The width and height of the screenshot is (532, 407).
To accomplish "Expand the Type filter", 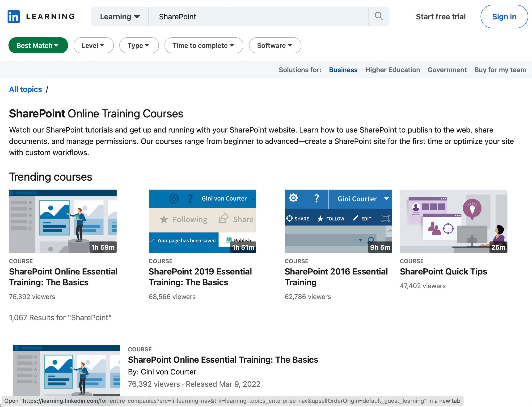I will click(x=139, y=45).
